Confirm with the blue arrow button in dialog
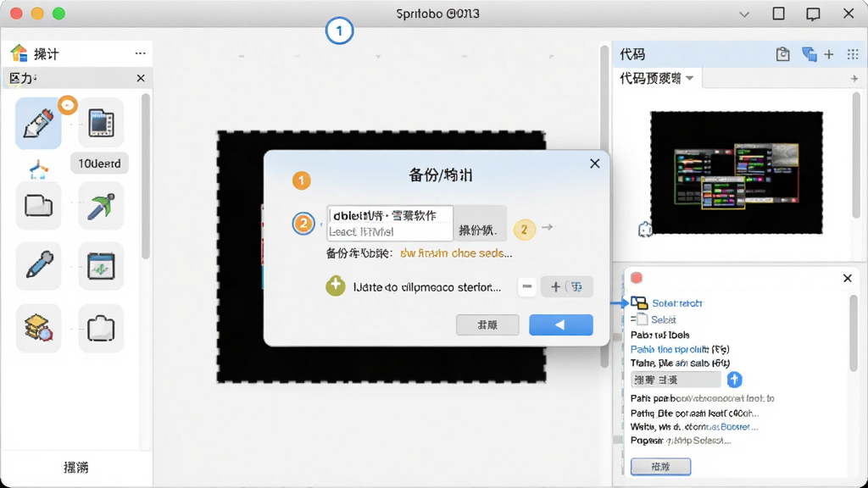Screen dimensions: 868x488 (561, 324)
